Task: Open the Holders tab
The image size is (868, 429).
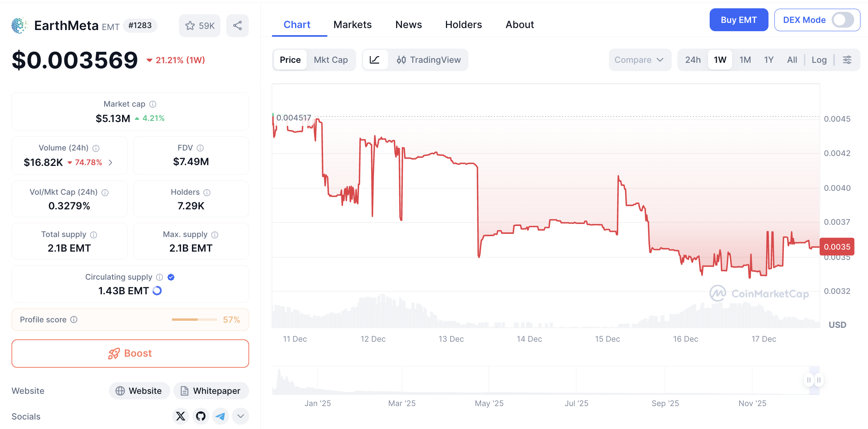Action: pyautogui.click(x=463, y=24)
